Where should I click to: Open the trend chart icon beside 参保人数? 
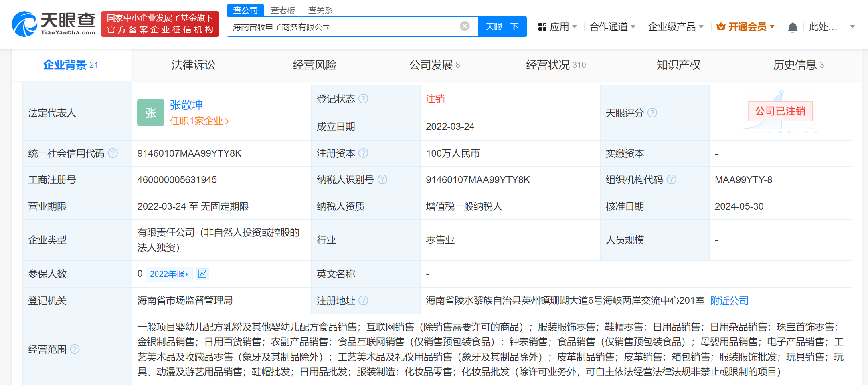coord(202,274)
